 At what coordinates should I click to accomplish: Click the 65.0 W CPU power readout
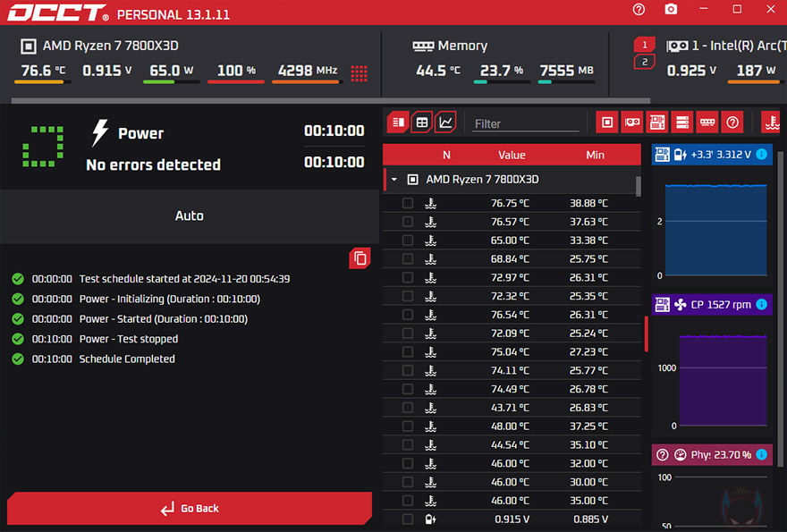(x=172, y=71)
